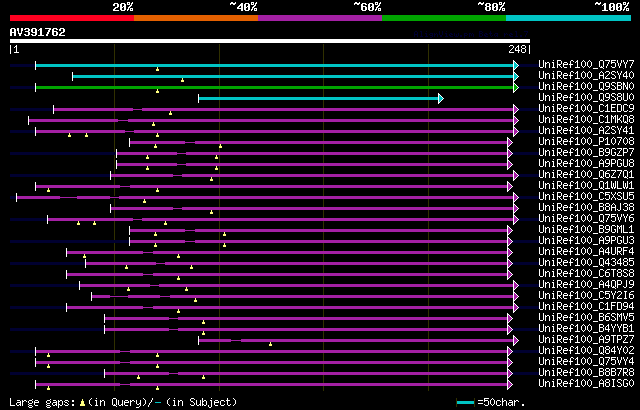
Task: Click the purple ~60% identity legend segment
Action: tap(320, 18)
